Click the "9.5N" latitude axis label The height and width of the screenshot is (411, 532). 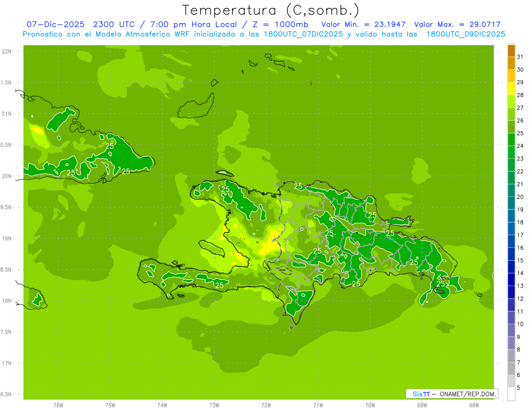point(7,207)
